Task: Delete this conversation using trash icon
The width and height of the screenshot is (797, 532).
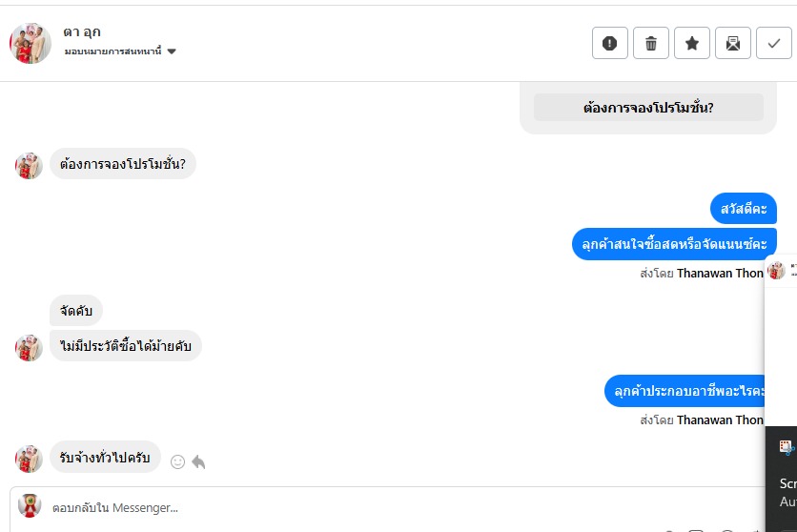Action: pos(651,43)
